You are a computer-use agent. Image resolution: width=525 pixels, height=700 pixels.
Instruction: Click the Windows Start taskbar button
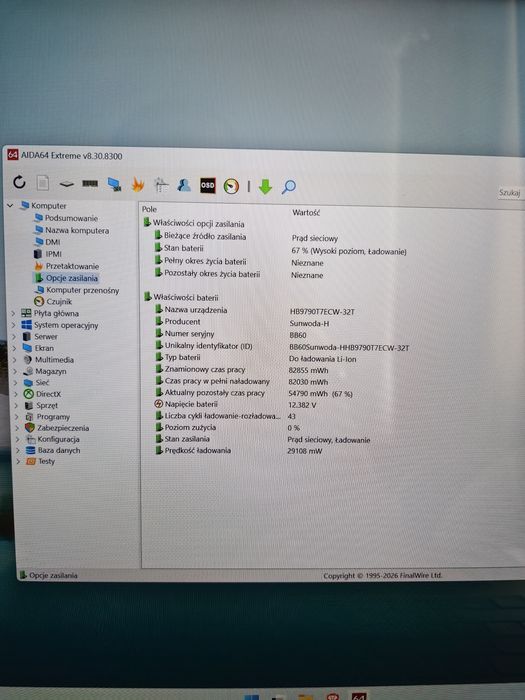251,697
